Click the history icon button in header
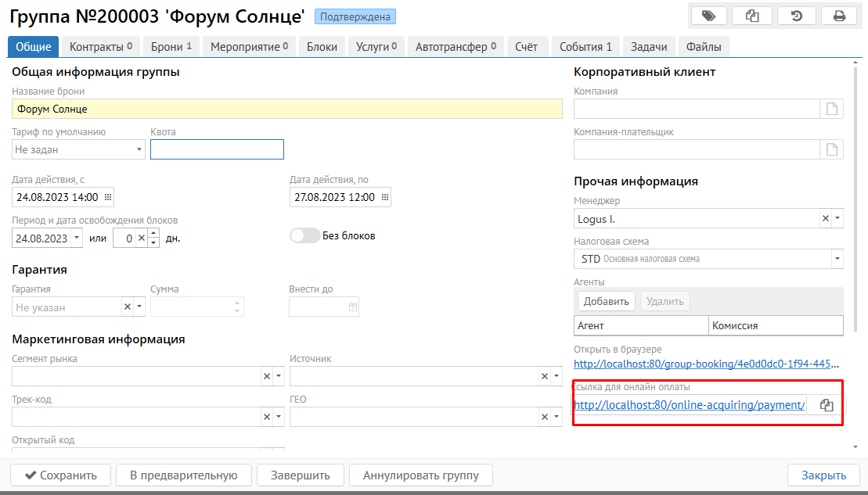Image resolution: width=868 pixels, height=495 pixels. coord(796,16)
